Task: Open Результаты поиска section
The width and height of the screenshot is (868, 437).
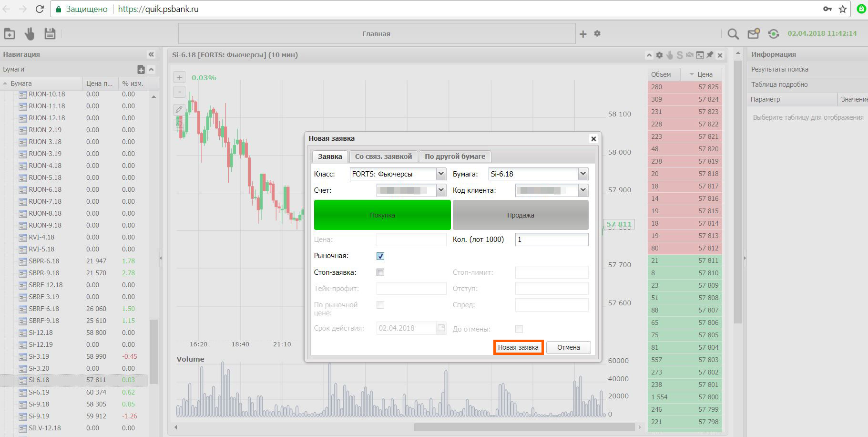Action: [x=807, y=69]
